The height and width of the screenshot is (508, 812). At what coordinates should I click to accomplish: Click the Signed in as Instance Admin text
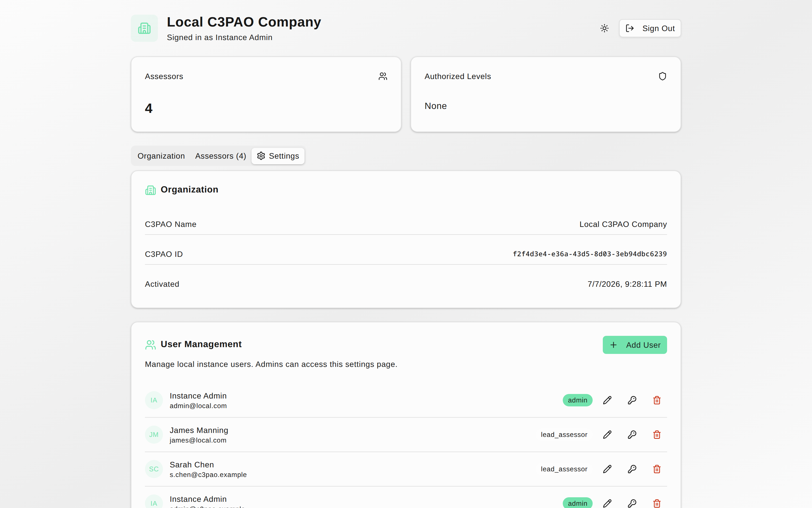coord(219,37)
